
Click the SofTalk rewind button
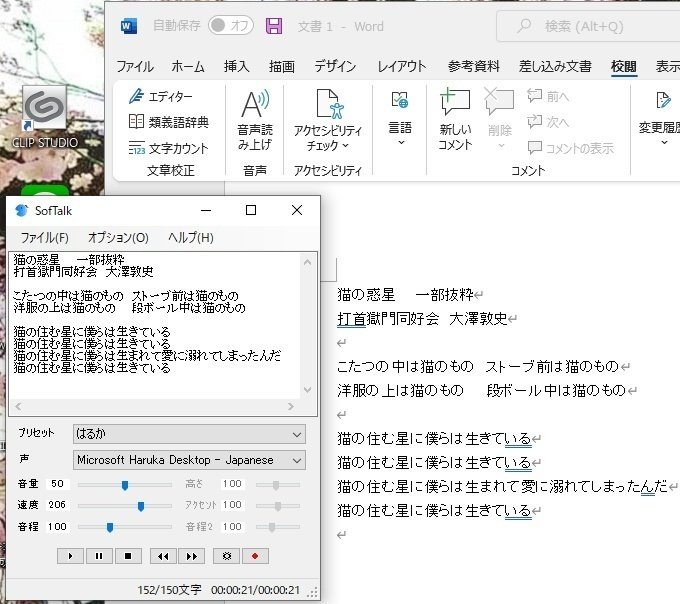pos(163,556)
